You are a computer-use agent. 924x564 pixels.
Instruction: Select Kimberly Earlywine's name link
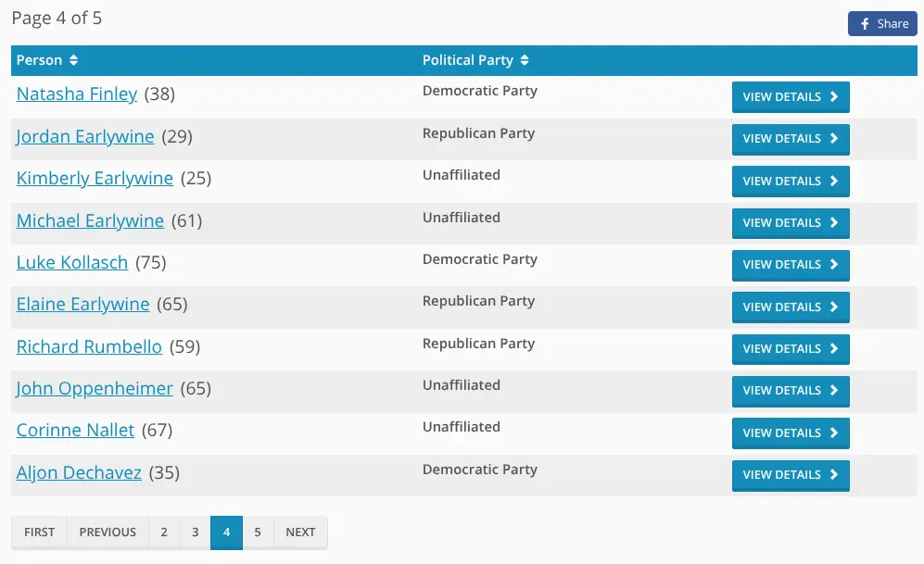[95, 178]
